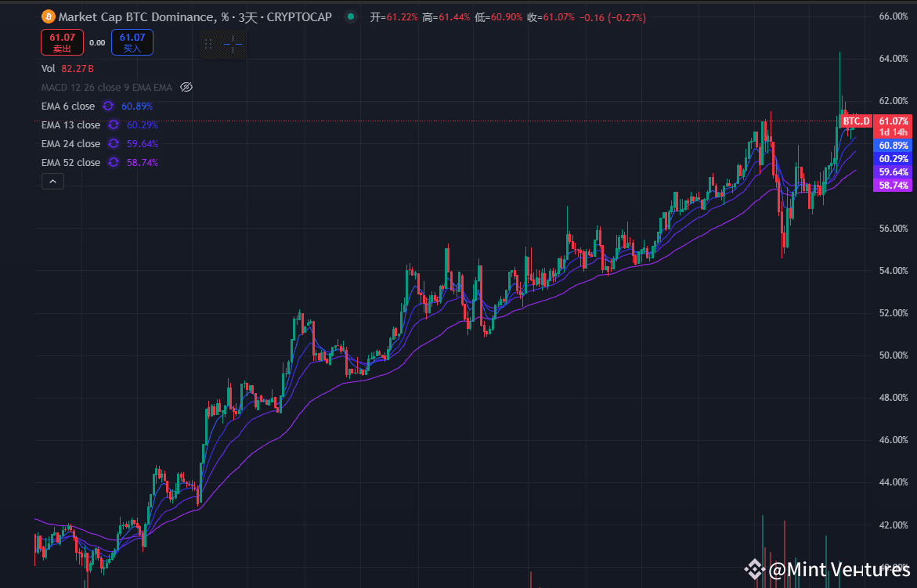
Task: Click the 60.89% EMA price scale label
Action: pos(893,145)
